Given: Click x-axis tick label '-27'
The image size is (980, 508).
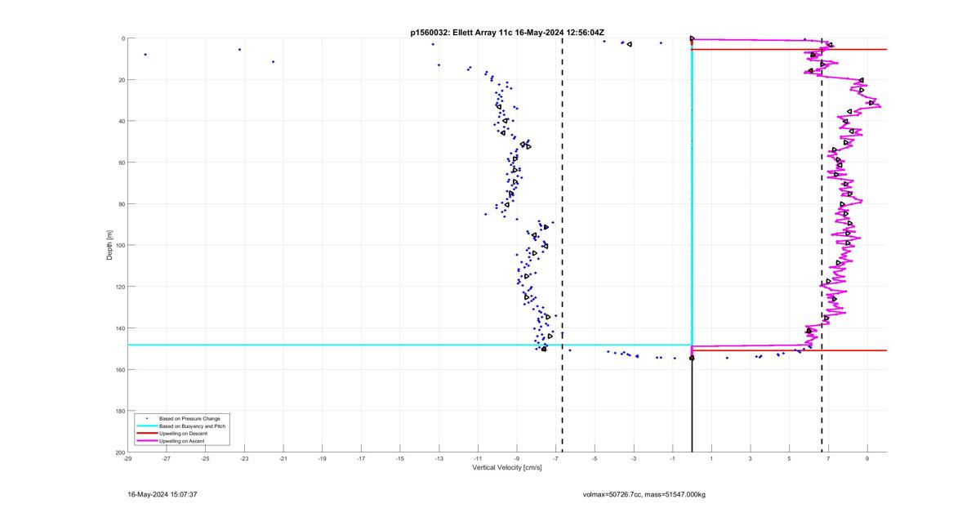Looking at the screenshot, I should coord(167,458).
